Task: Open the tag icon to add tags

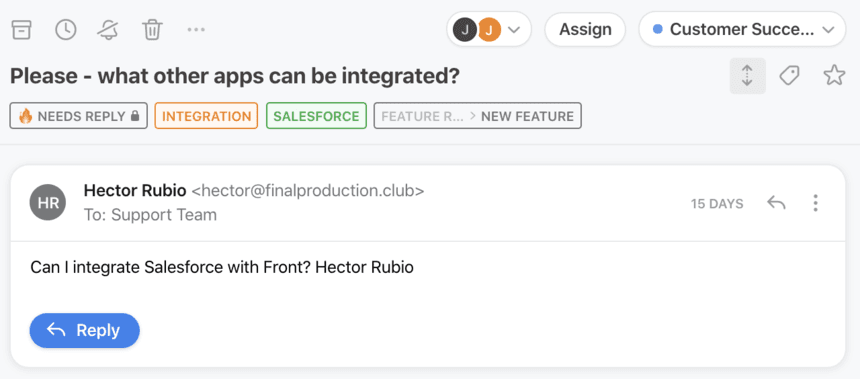Action: point(790,75)
